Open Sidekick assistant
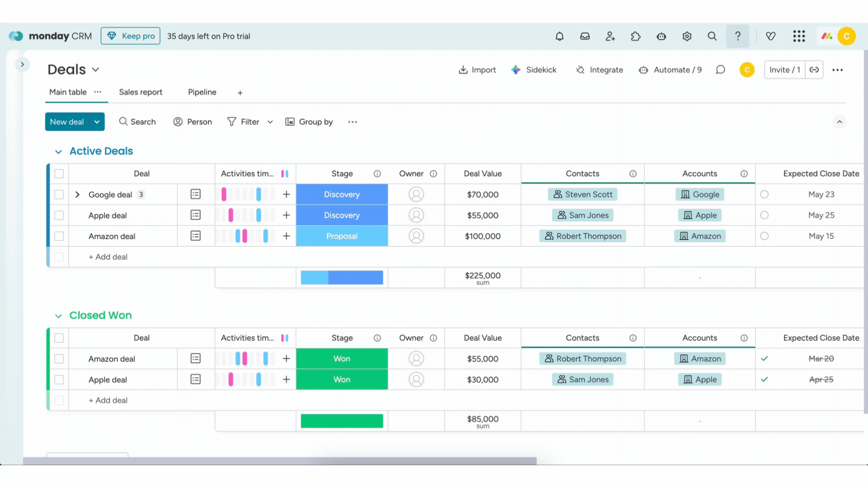 tap(533, 70)
